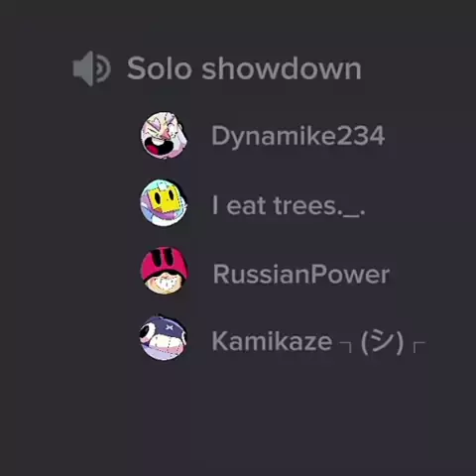Click the word Solo in channel name

tap(160, 68)
